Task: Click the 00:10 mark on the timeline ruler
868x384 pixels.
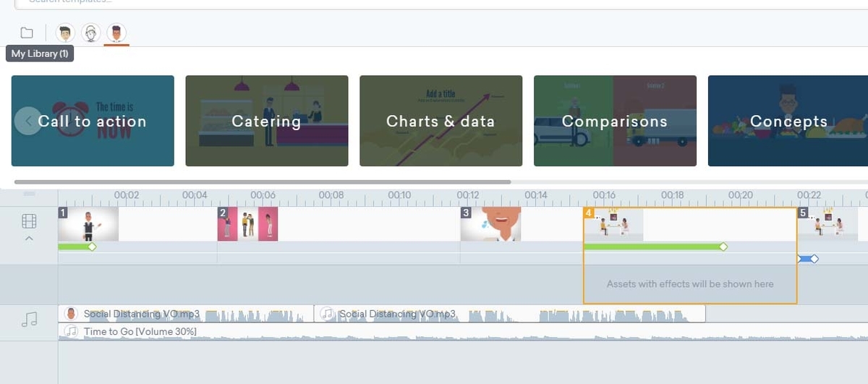Action: (399, 195)
